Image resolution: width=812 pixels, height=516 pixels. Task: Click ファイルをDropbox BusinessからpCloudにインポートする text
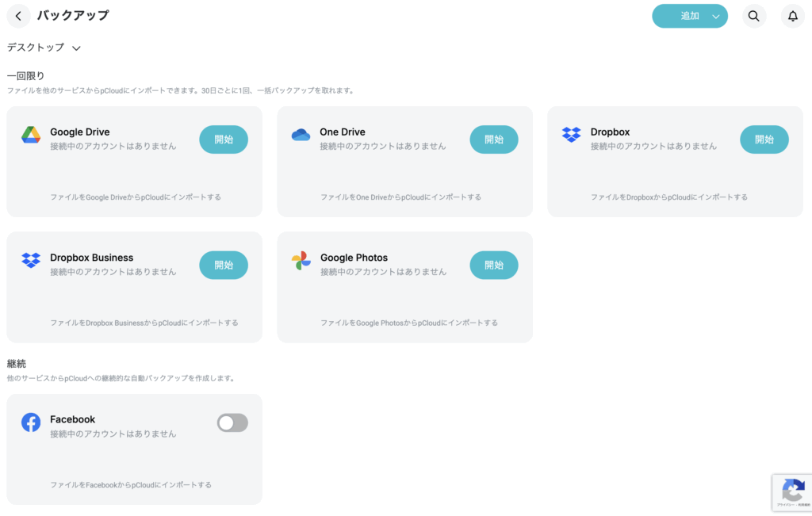[x=144, y=323]
